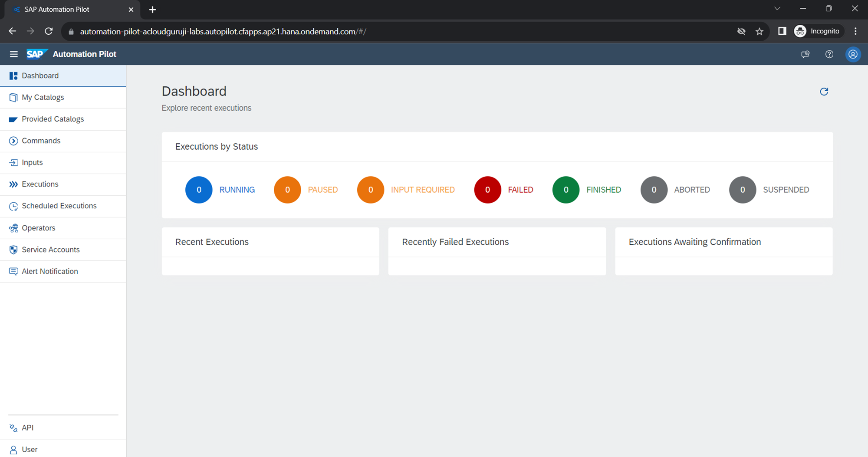Open Alert Notification section
Viewport: 868px width, 457px height.
coord(50,271)
